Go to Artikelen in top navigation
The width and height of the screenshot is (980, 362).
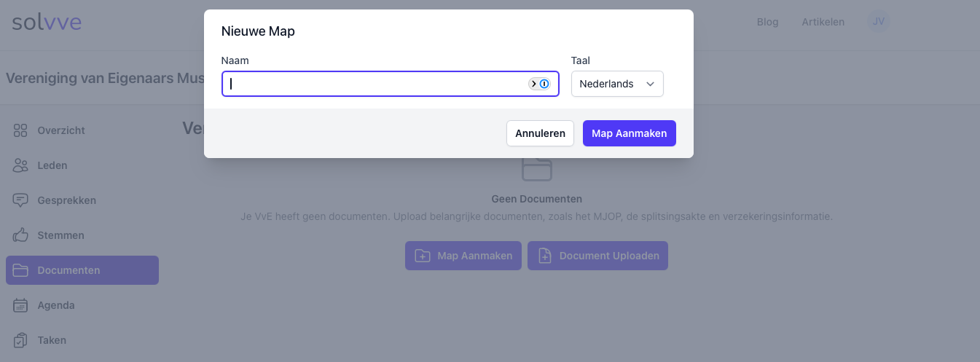[823, 22]
